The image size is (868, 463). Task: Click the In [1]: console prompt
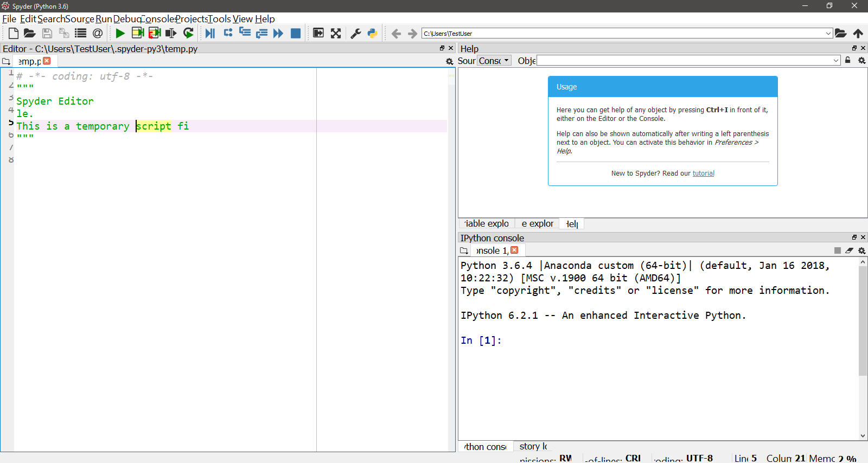481,340
